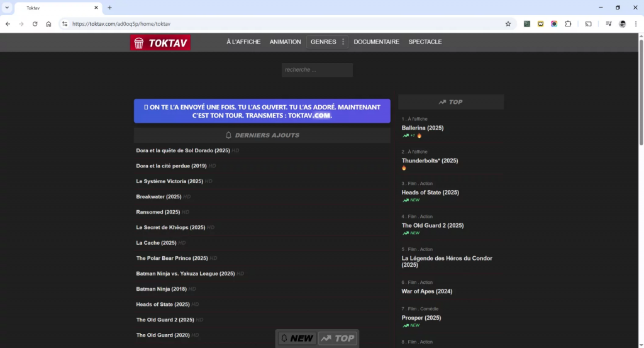Reload the page
The image size is (644, 348).
tap(35, 24)
